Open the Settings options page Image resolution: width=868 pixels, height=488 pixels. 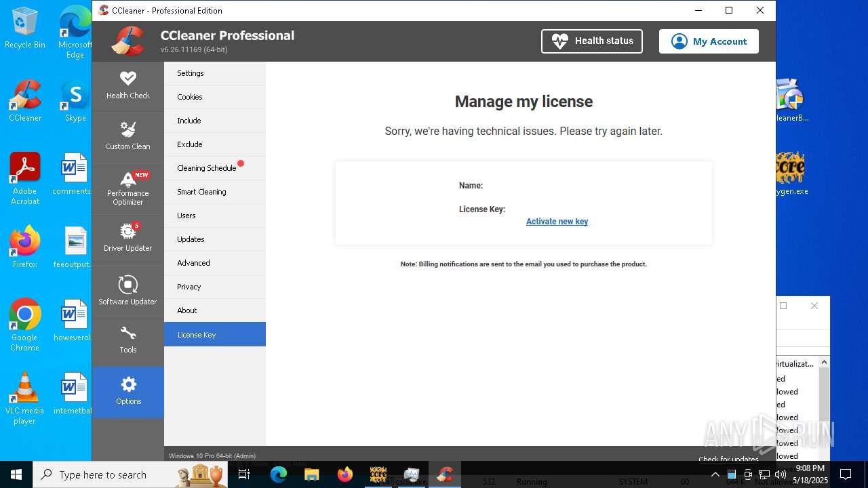pyautogui.click(x=214, y=73)
